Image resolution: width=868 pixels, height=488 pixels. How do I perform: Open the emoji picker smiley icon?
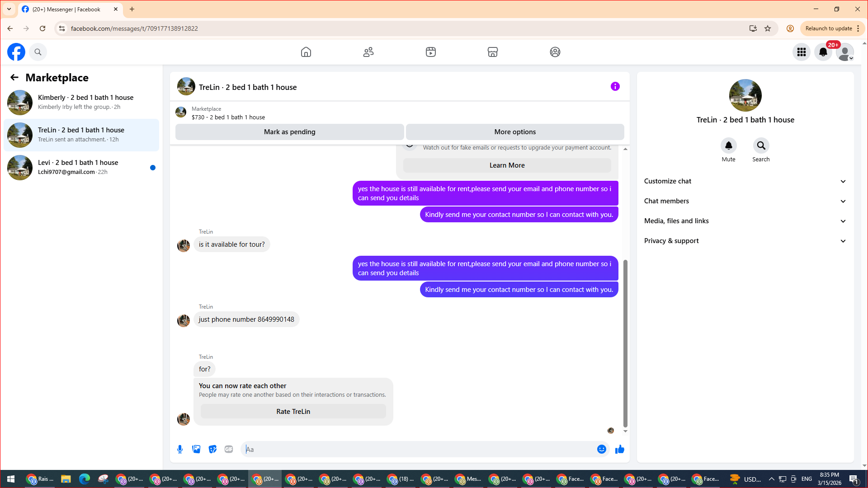[602, 449]
